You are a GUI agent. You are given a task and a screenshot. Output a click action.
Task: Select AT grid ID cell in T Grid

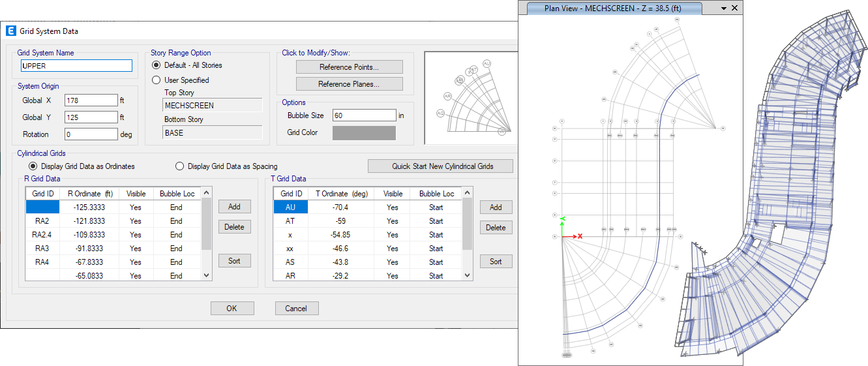[291, 221]
